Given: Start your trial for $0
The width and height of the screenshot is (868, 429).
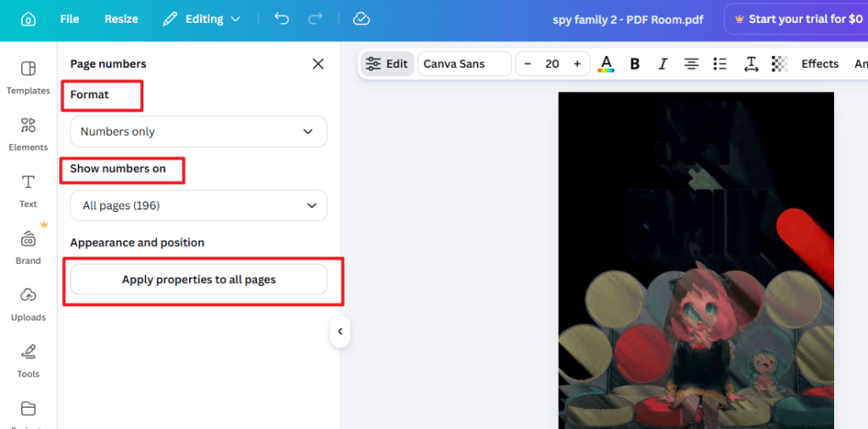Looking at the screenshot, I should (797, 19).
